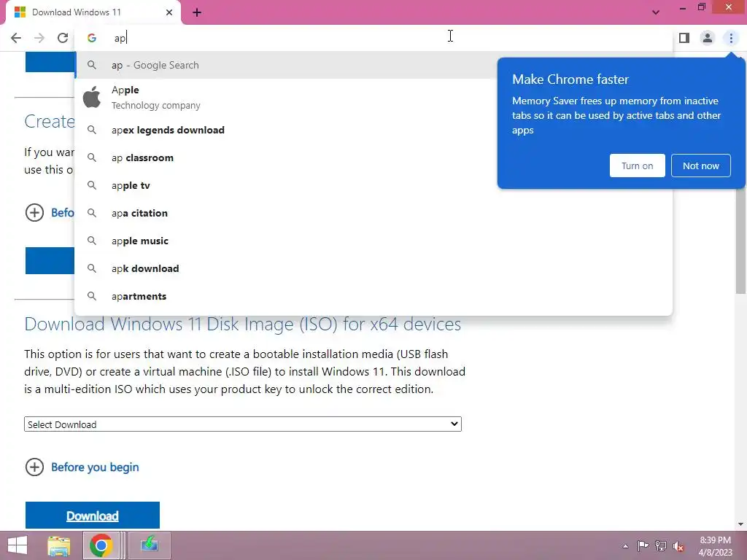Select the Download Windows 11 tab
The height and width of the screenshot is (560, 747).
[93, 12]
